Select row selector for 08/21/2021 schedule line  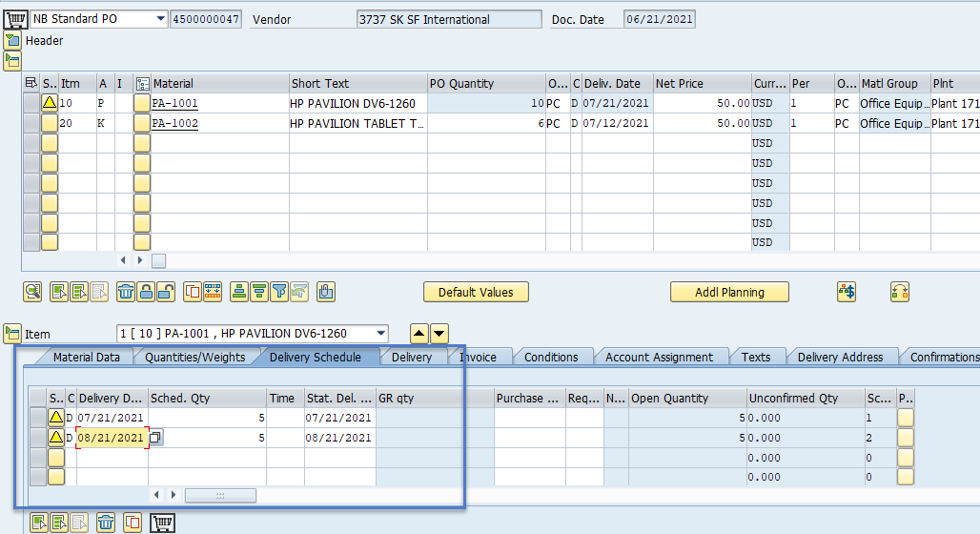pyautogui.click(x=37, y=438)
